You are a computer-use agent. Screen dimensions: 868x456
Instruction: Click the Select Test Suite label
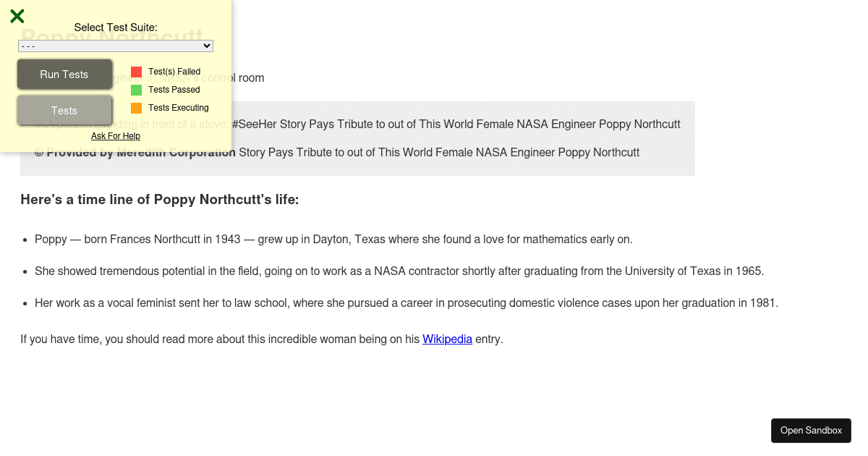coord(116,28)
